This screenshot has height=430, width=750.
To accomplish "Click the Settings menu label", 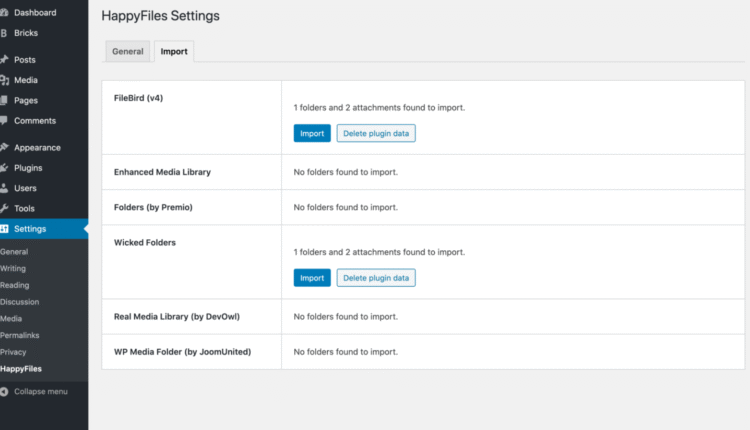I will (x=30, y=229).
